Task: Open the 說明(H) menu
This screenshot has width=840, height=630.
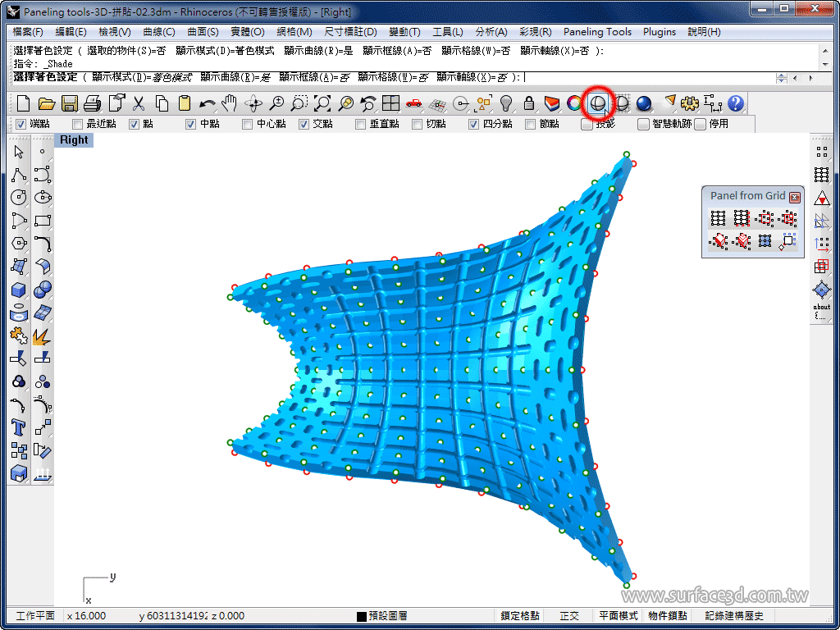Action: (704, 32)
